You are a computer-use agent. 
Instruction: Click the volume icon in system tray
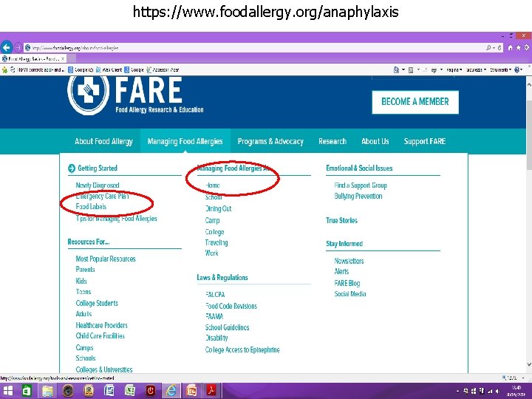pos(497,391)
